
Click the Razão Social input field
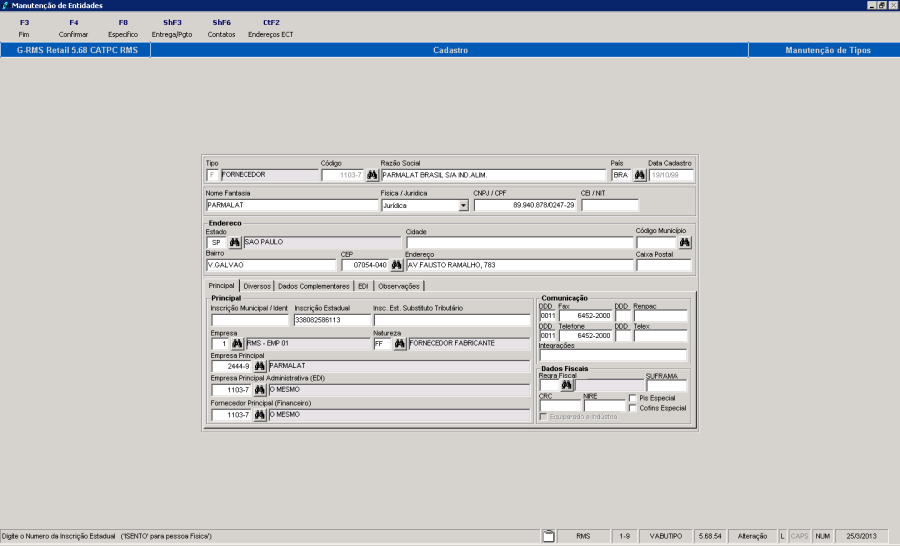pyautogui.click(x=494, y=175)
